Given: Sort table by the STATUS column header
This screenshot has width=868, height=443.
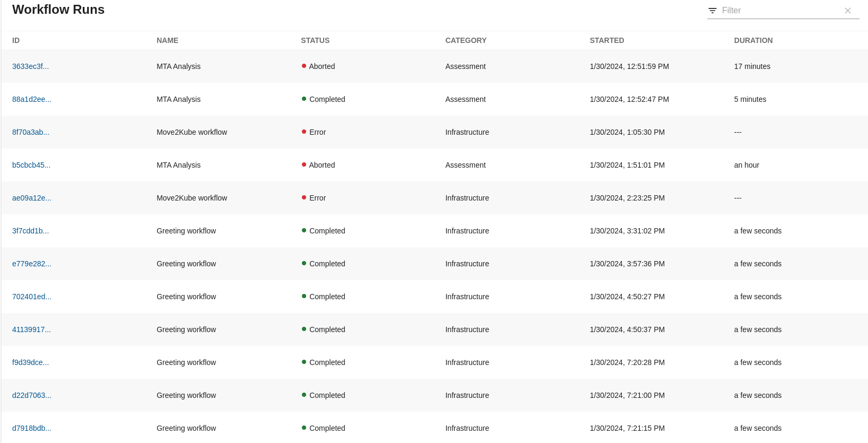Looking at the screenshot, I should 315,40.
